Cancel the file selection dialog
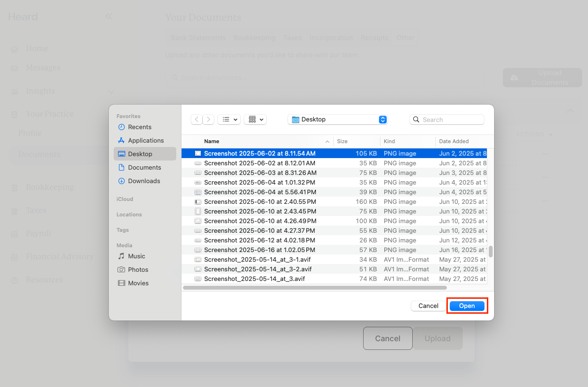This screenshot has width=588, height=387. click(428, 306)
